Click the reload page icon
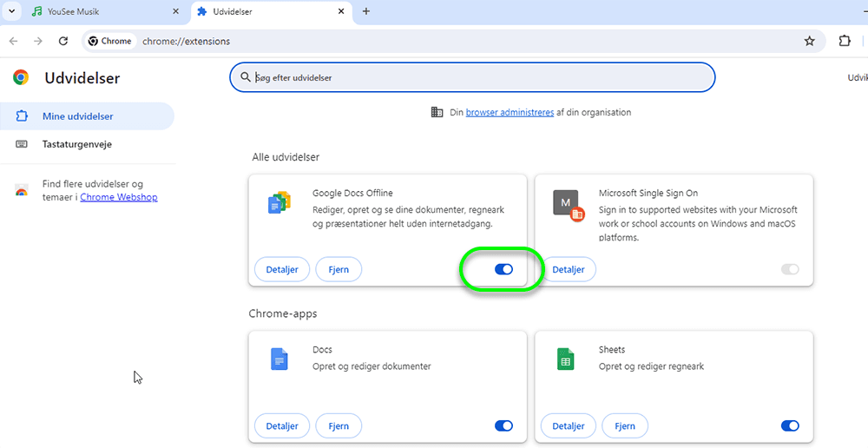The image size is (868, 448). coord(63,41)
